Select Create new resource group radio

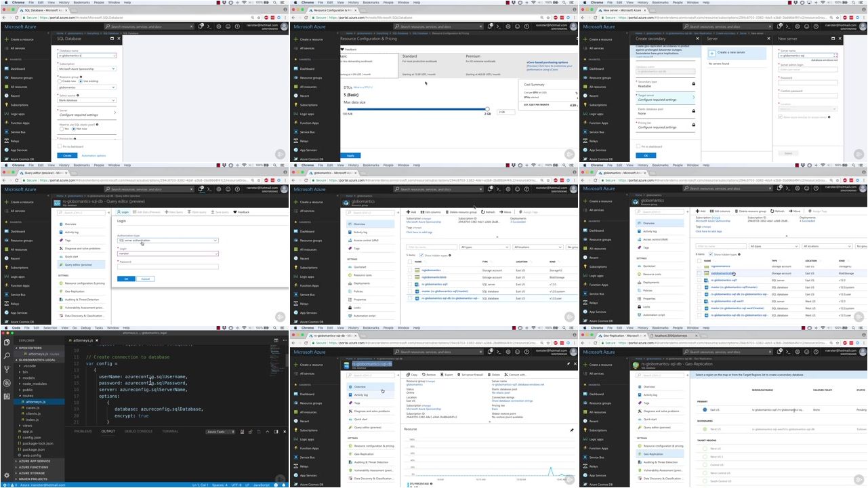click(60, 81)
